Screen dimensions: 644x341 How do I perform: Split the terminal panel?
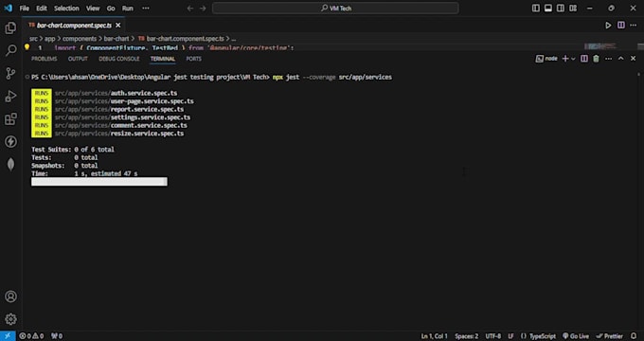(x=584, y=59)
